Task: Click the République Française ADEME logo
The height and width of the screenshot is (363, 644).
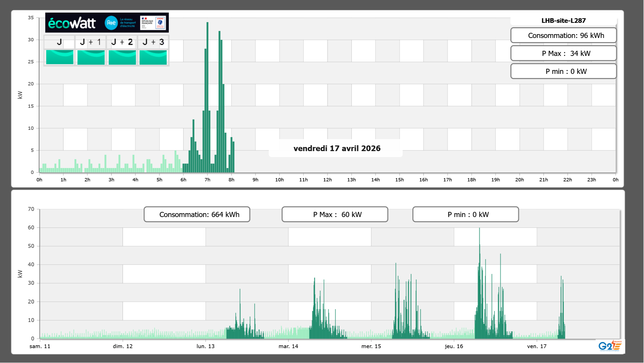Action: click(153, 23)
